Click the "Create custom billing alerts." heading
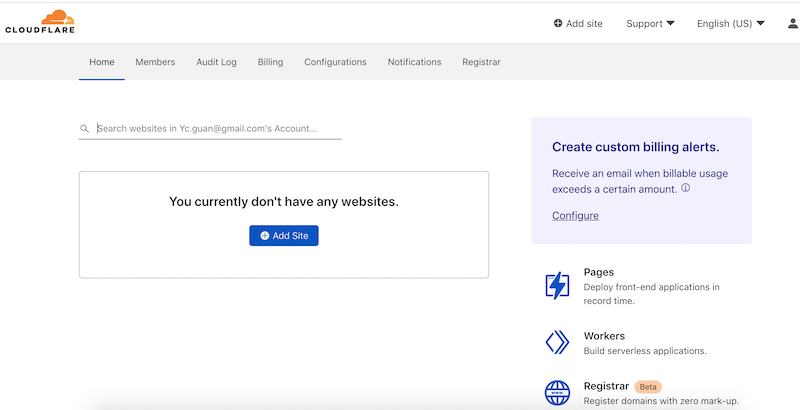 (x=636, y=147)
